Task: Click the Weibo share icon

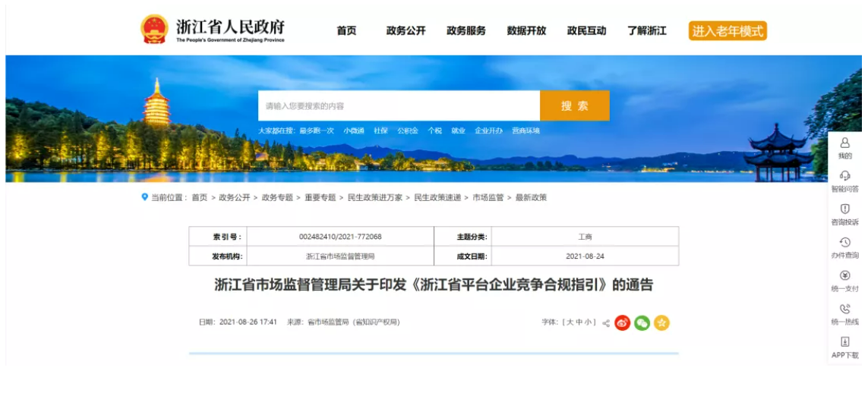Action: [623, 322]
